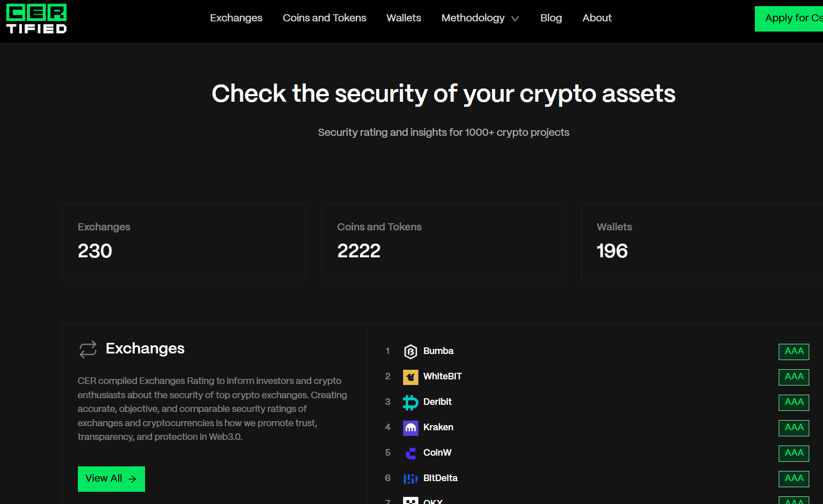Click the CERtified logo
Viewport: 823px width, 504px height.
[36, 19]
